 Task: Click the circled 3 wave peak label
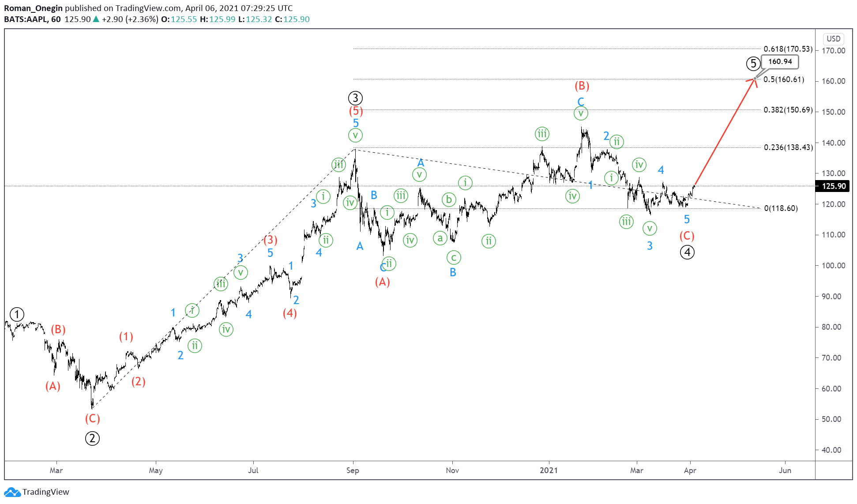(x=355, y=98)
